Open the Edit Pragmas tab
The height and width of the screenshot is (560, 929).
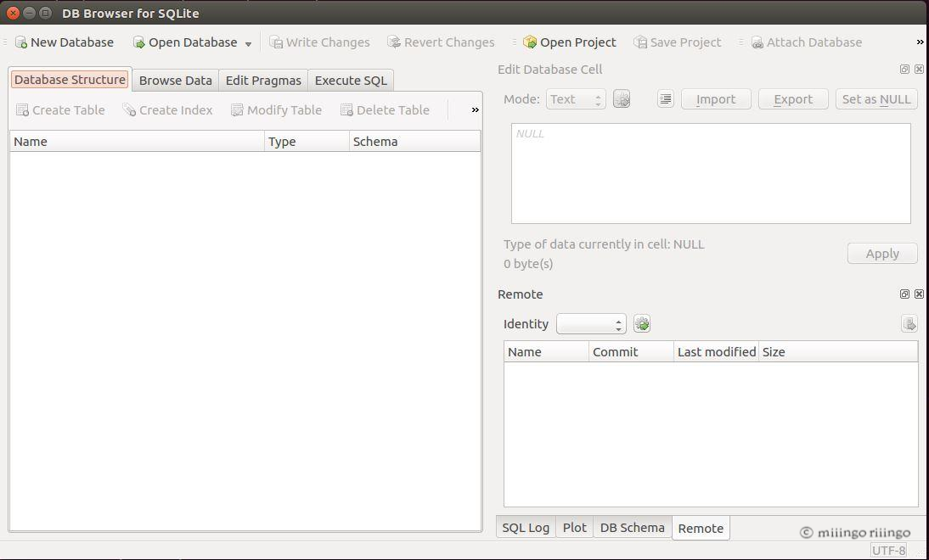pos(263,81)
